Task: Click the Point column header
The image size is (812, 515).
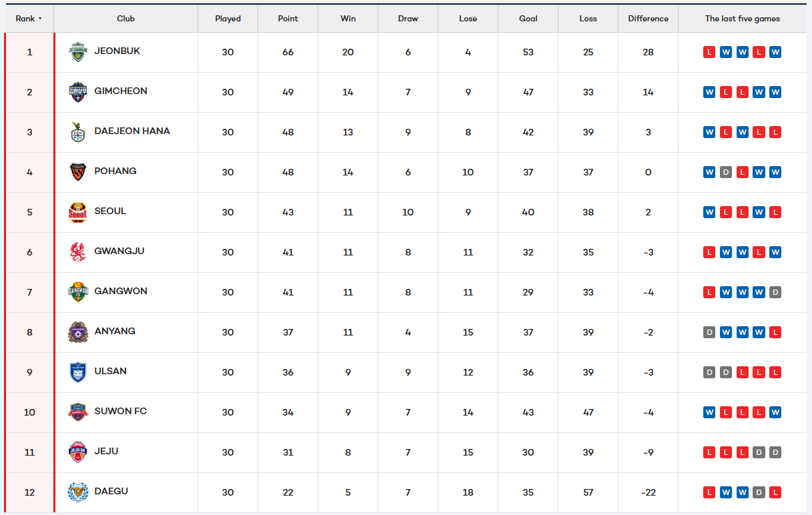Action: pyautogui.click(x=288, y=19)
